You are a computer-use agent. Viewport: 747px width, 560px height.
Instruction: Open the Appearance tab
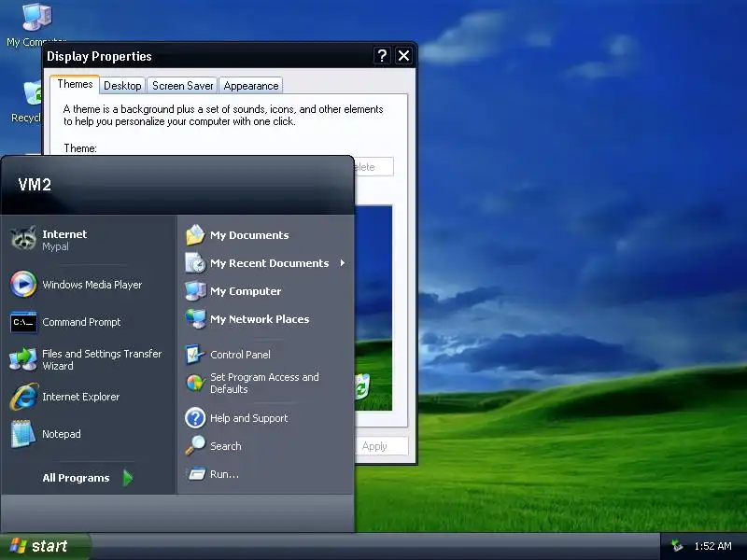coord(251,86)
